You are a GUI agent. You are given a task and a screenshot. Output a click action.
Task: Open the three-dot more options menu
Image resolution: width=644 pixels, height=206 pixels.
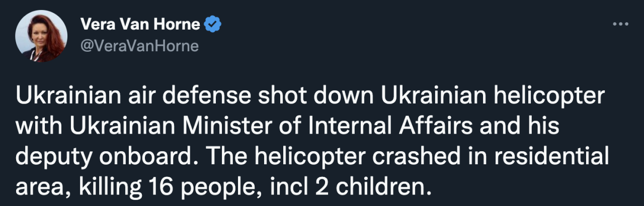point(620,25)
